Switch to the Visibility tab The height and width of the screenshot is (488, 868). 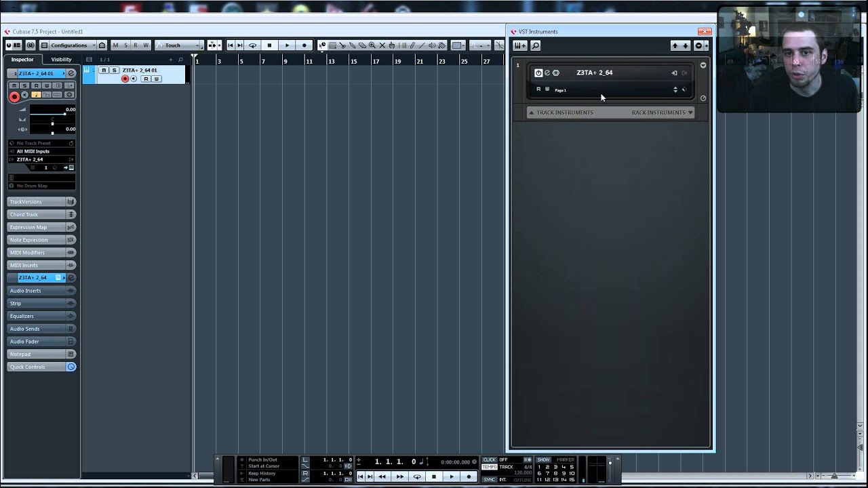pos(61,60)
